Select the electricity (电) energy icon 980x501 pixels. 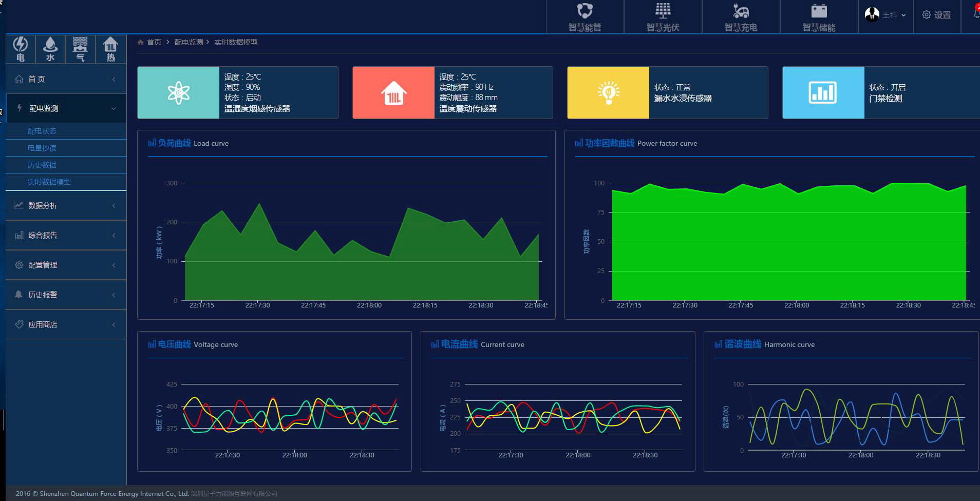pos(21,49)
